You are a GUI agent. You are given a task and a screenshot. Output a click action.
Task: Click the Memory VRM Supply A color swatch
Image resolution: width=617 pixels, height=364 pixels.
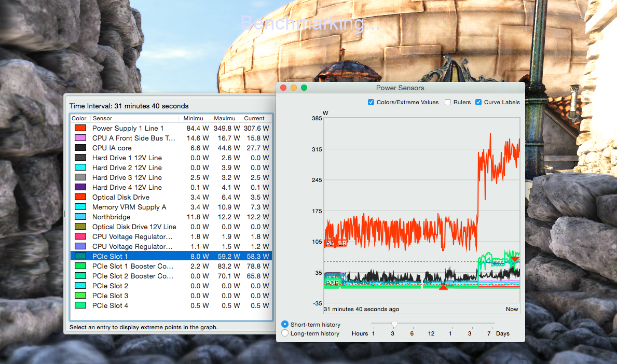[x=80, y=206]
